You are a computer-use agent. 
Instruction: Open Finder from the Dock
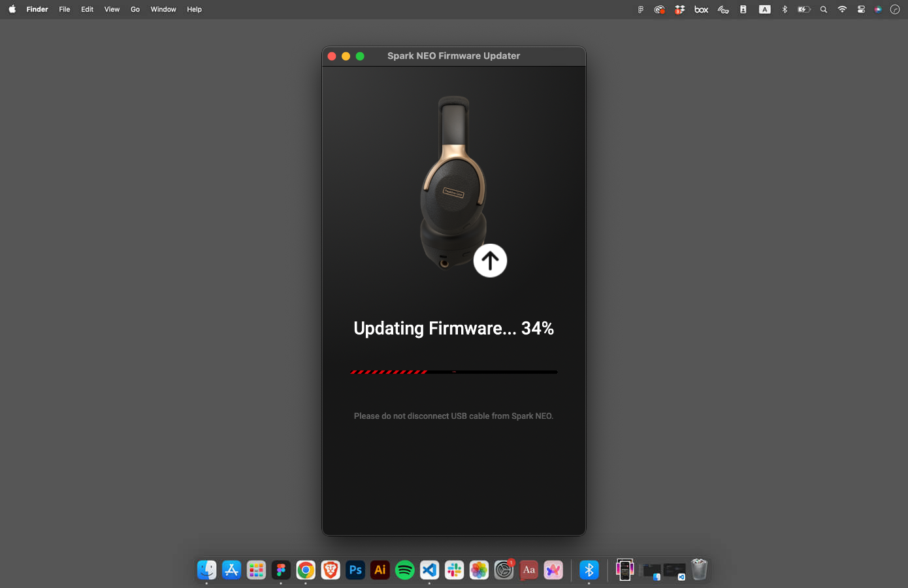206,570
